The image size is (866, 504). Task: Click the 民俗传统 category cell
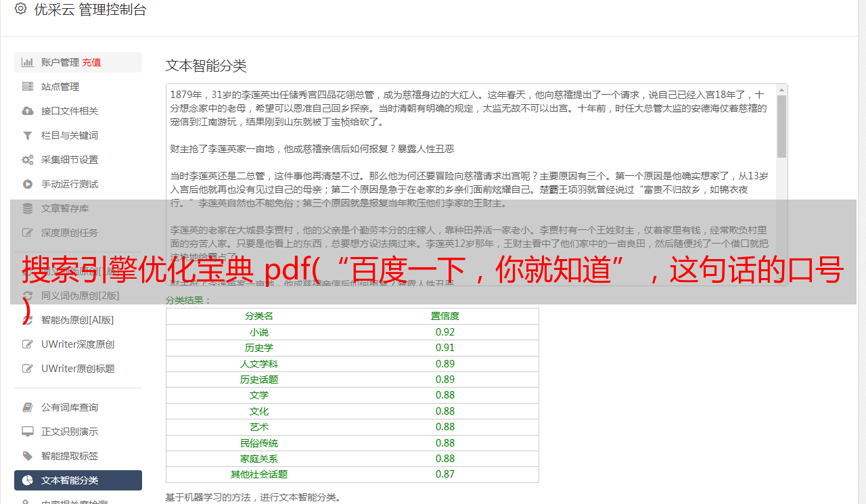coord(259,443)
